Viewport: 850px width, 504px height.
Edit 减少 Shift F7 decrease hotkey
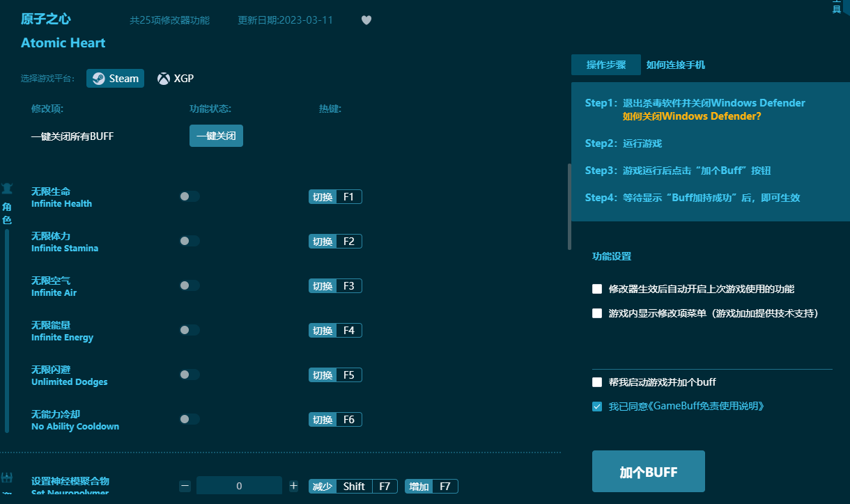pyautogui.click(x=353, y=487)
